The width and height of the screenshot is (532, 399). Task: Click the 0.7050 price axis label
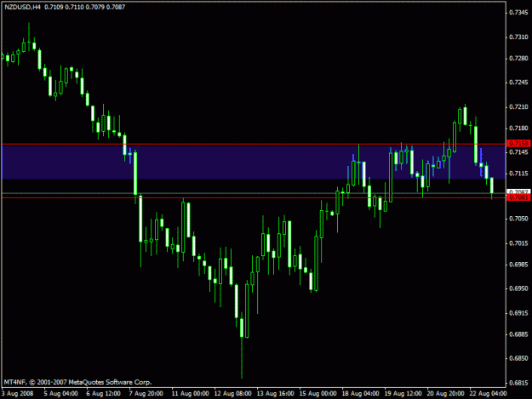[x=518, y=219]
